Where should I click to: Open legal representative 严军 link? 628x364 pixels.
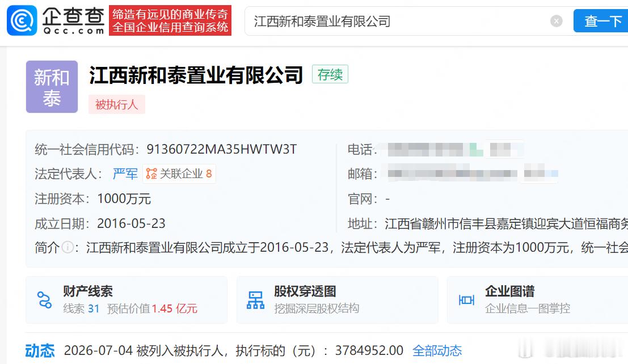click(125, 174)
